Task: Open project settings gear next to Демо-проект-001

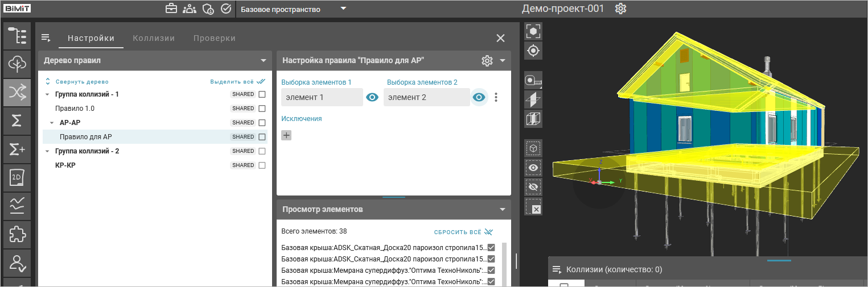Action: pyautogui.click(x=620, y=9)
